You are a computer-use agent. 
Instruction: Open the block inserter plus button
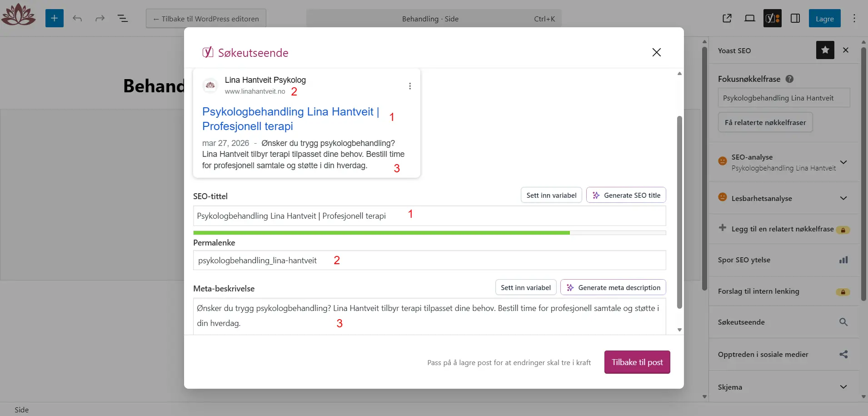(55, 18)
